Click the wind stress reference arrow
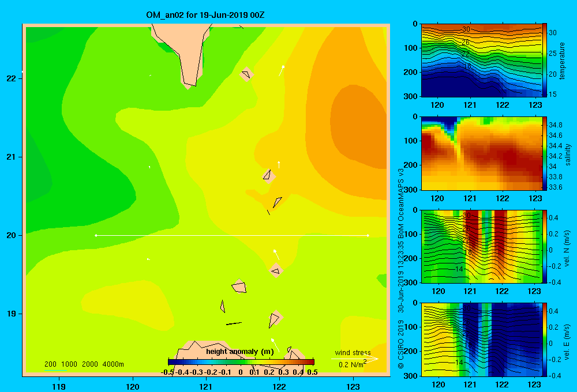 pos(355,359)
